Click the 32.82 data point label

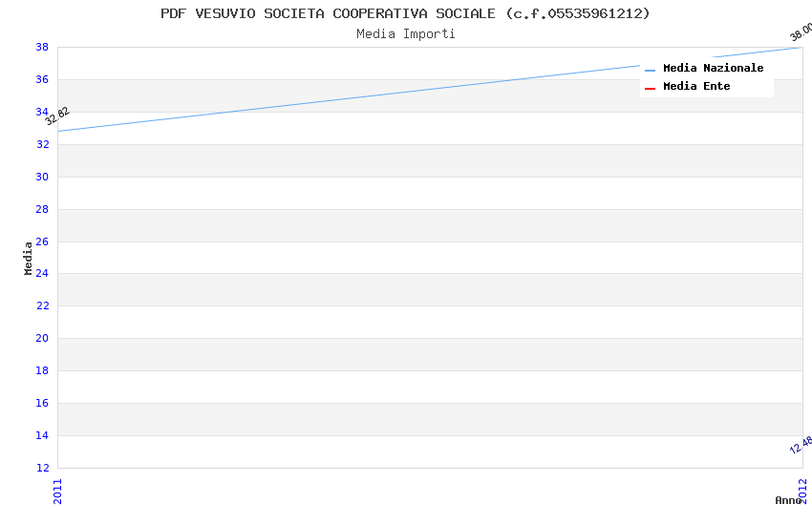[x=57, y=116]
